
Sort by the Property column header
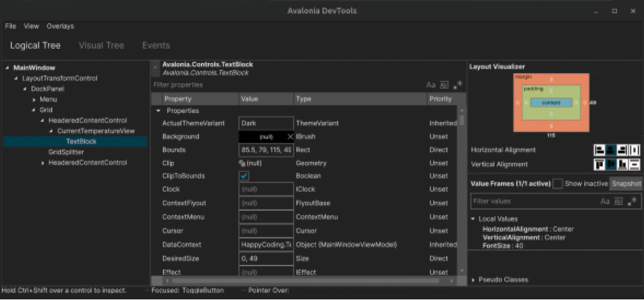[x=200, y=99]
